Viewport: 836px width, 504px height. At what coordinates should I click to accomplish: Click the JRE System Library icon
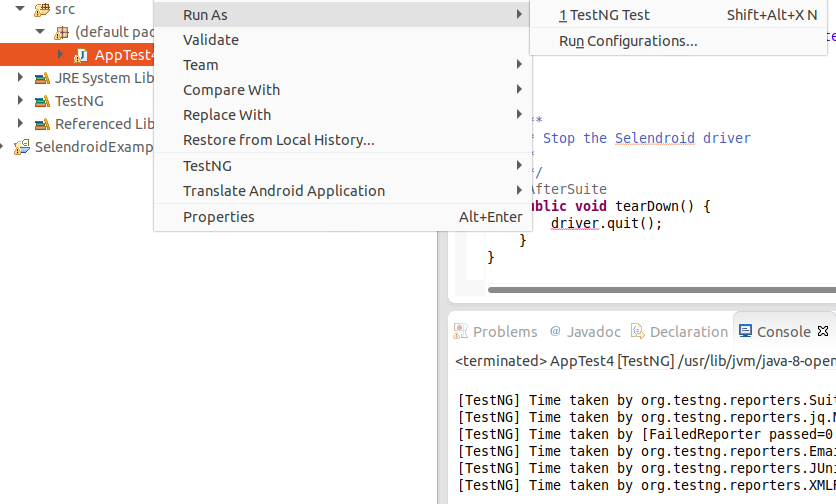[x=42, y=78]
